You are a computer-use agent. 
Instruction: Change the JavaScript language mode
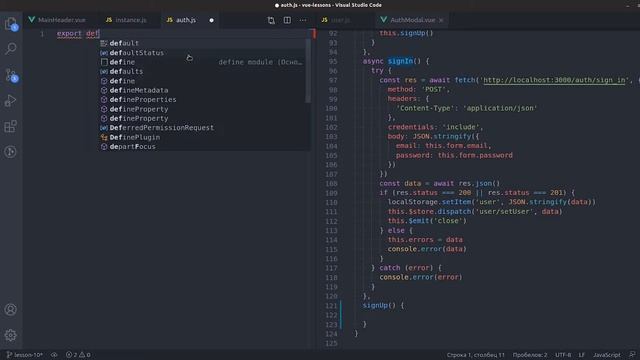(607, 355)
